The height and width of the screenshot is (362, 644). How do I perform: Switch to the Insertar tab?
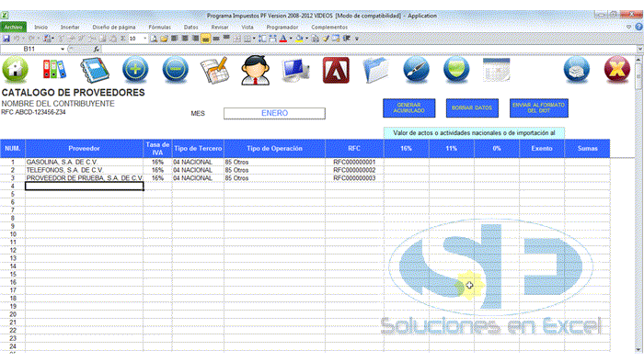tap(70, 27)
